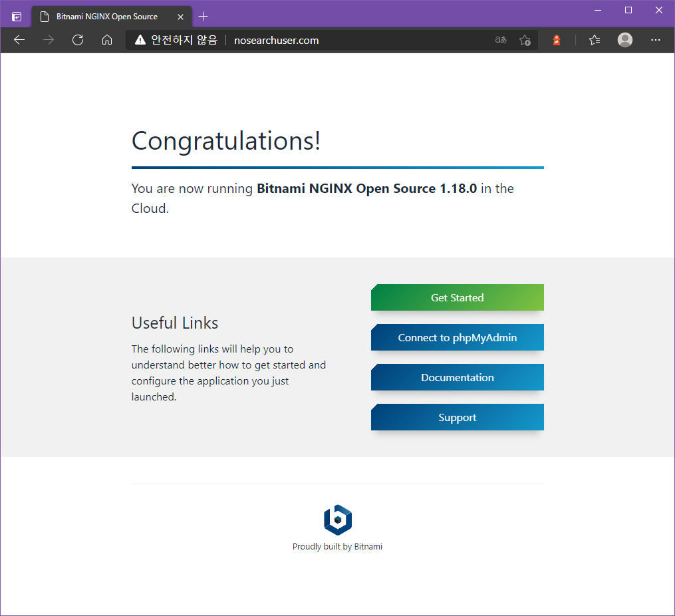Open Connect to phpMyAdmin link
This screenshot has width=675, height=616.
(x=457, y=337)
